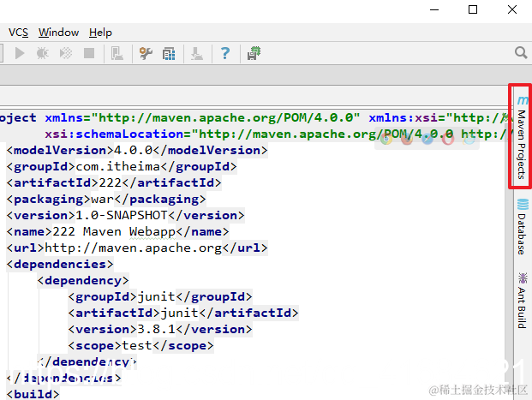
Task: Open Search Everywhere magnifier icon
Action: click(x=521, y=53)
